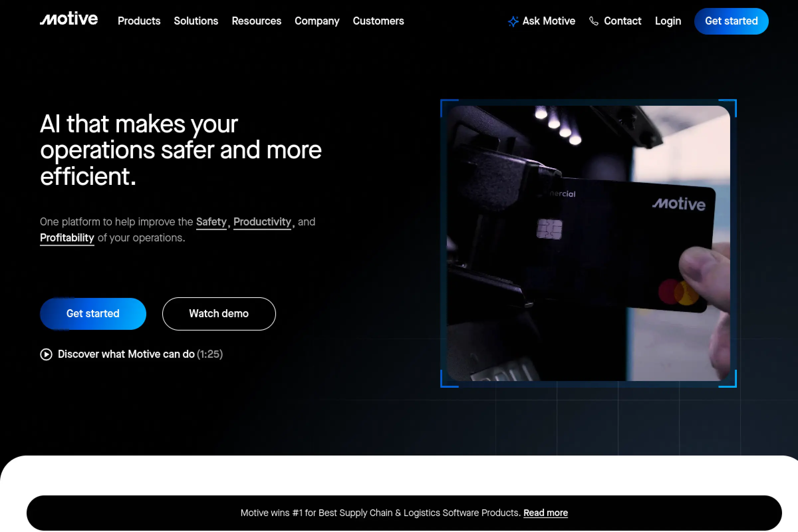The height and width of the screenshot is (532, 798).
Task: Click the Login link
Action: [667, 21]
